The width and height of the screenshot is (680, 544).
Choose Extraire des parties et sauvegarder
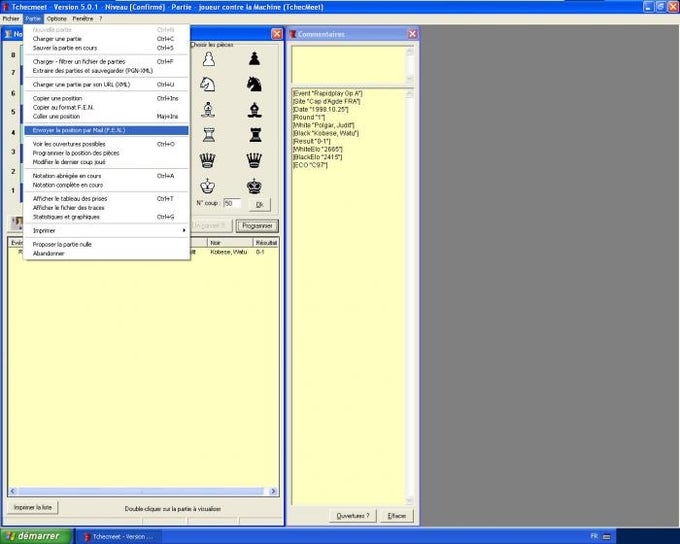[x=106, y=71]
